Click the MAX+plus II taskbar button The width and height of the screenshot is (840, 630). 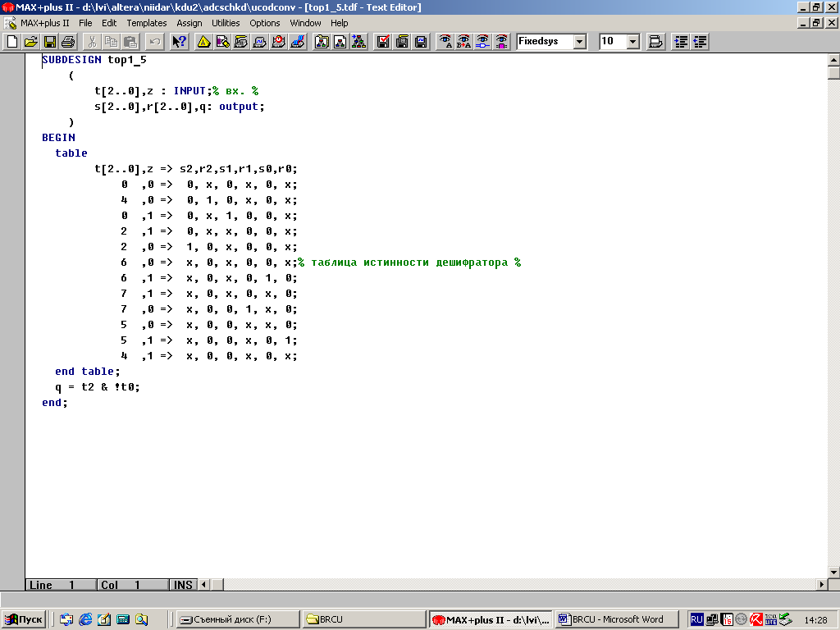491,620
